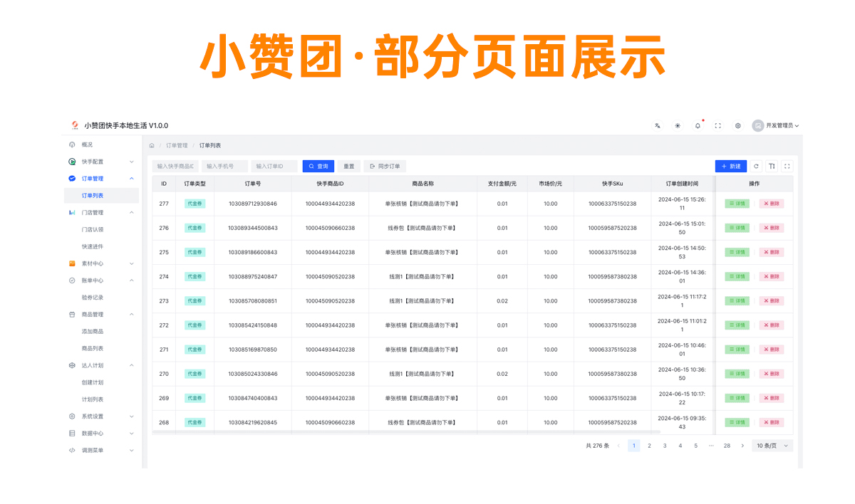Click the blue 查询 search button

point(318,166)
